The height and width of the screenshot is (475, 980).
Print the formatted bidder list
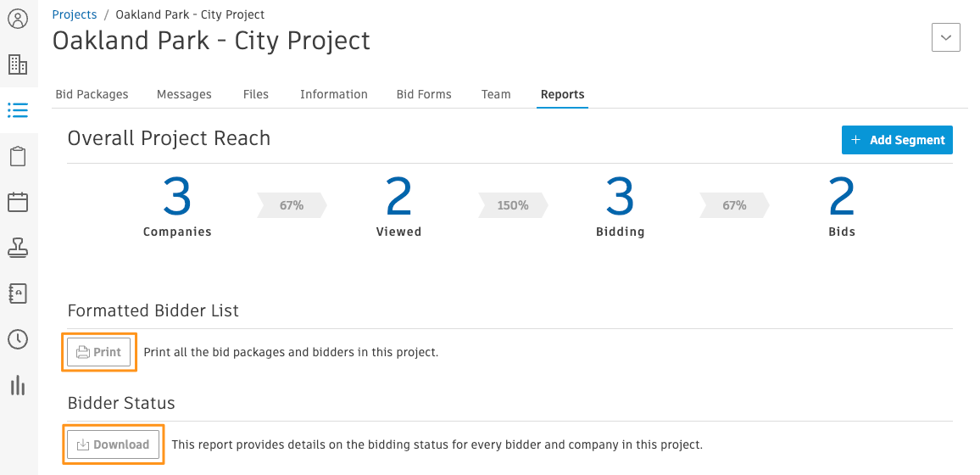(98, 352)
